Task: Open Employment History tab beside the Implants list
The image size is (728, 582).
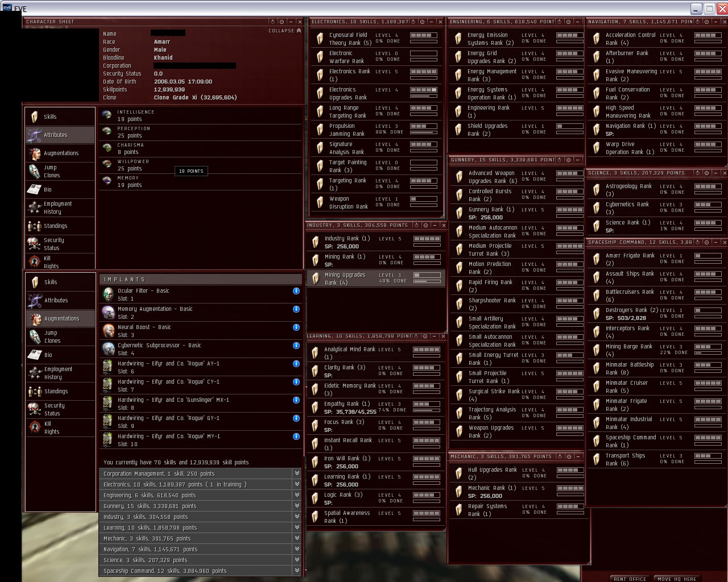Action: point(60,373)
